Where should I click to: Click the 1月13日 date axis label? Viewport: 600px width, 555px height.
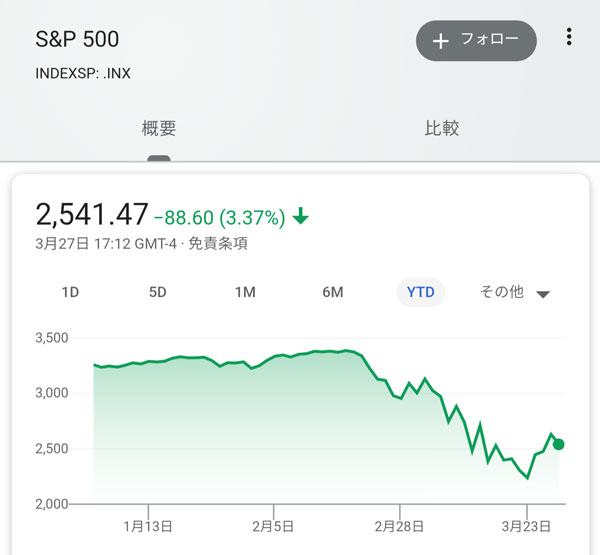click(148, 526)
